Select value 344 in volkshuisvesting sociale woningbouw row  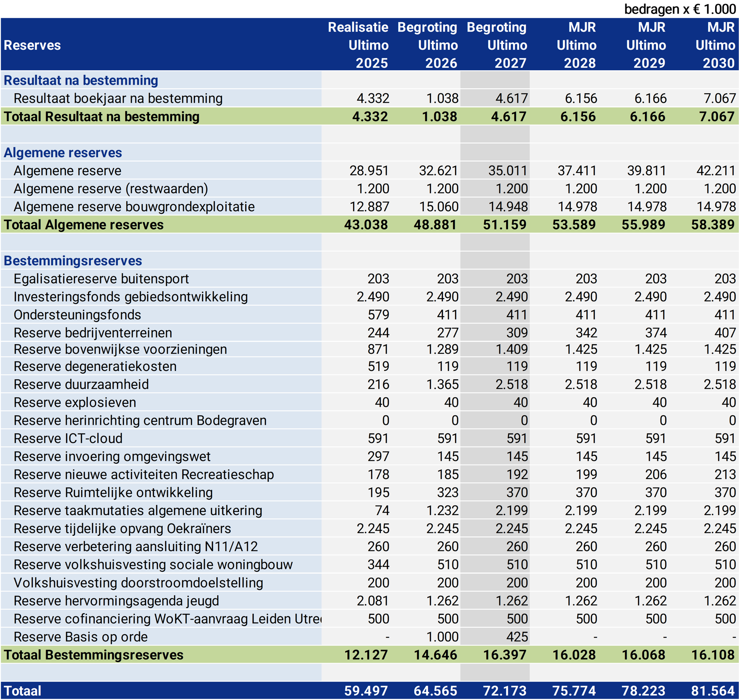coord(378,564)
